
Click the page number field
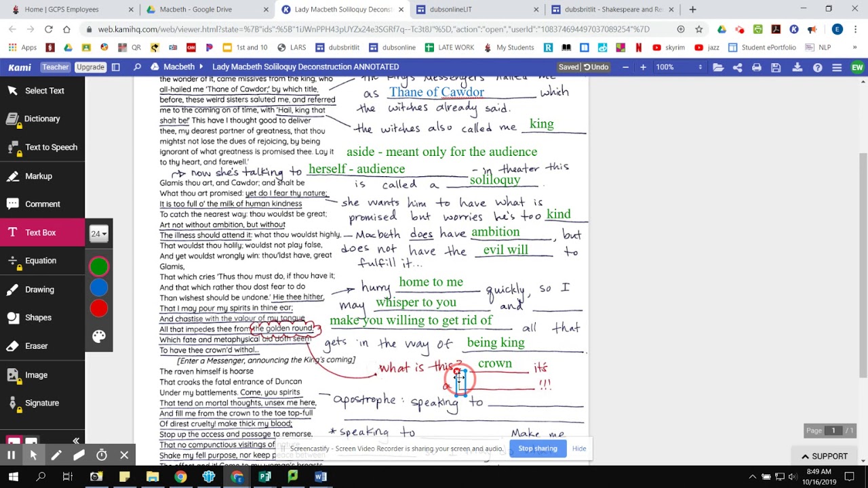click(x=833, y=430)
